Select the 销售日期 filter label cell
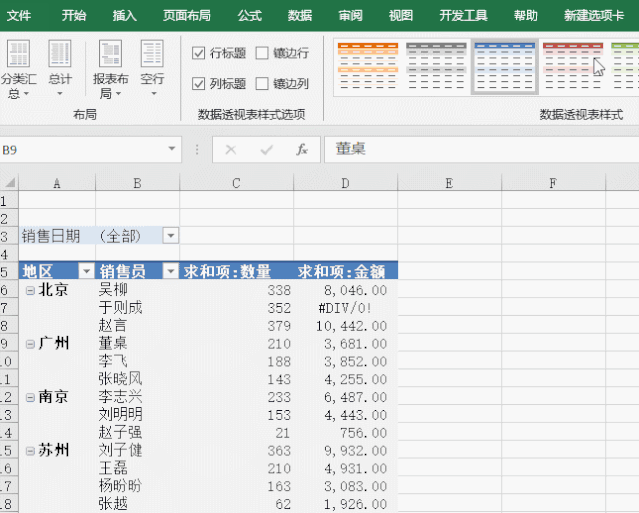639x513 pixels. [57, 236]
